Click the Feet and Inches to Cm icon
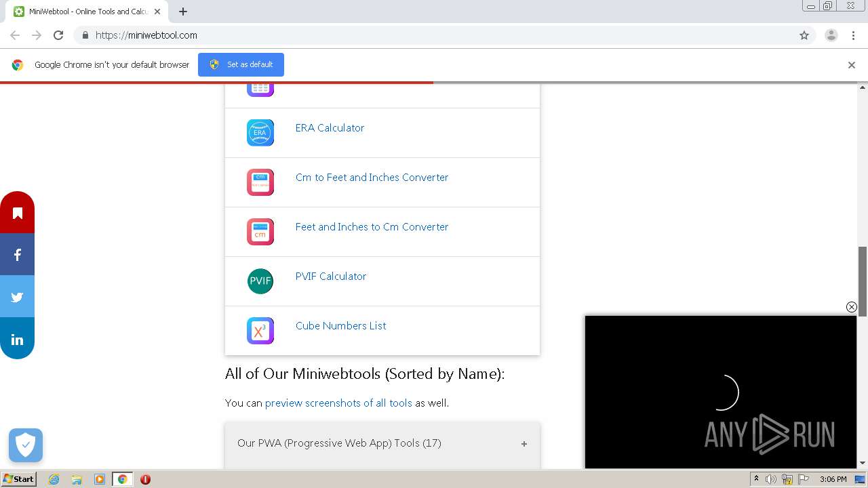 tap(260, 232)
